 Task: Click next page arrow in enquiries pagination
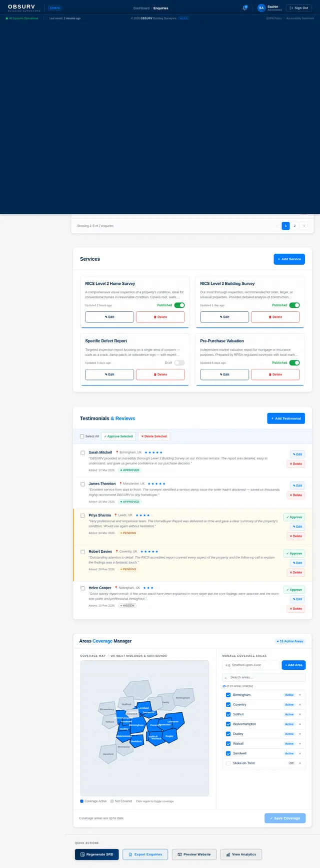(x=303, y=226)
